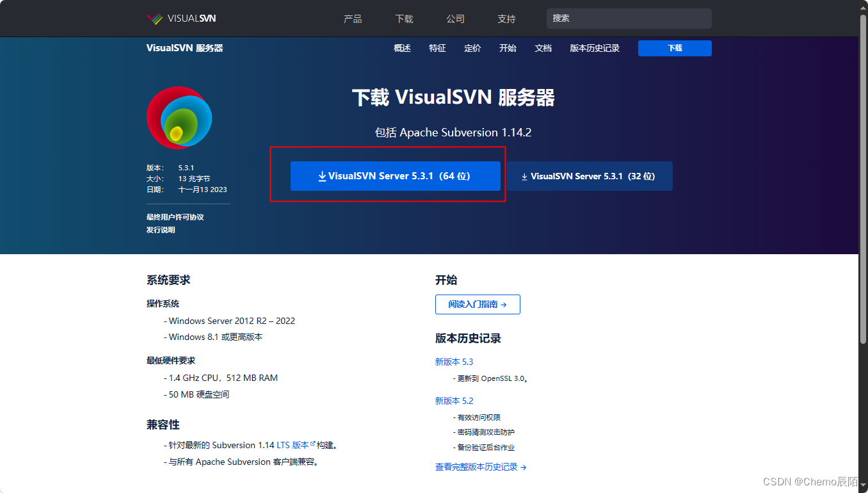Click the VisualSVN logo in header
868x493 pixels.
click(x=181, y=19)
